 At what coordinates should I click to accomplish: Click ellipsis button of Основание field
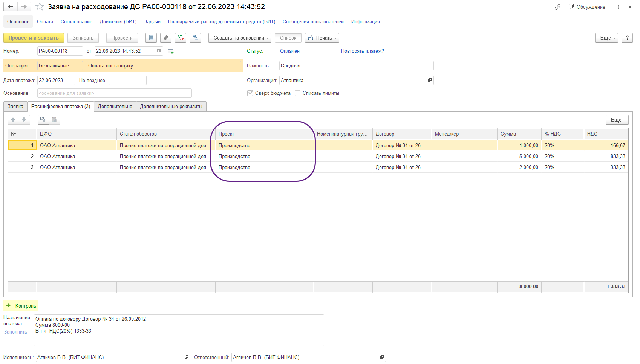coord(188,93)
